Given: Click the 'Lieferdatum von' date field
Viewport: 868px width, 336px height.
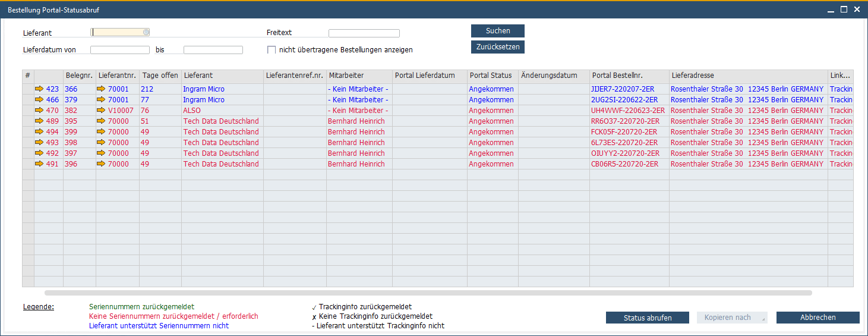Looking at the screenshot, I should [x=119, y=50].
